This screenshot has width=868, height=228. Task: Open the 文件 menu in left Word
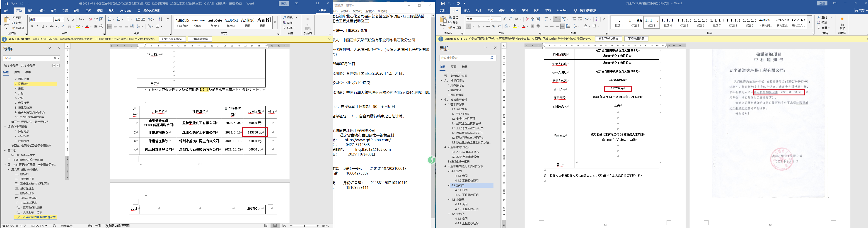click(x=6, y=11)
